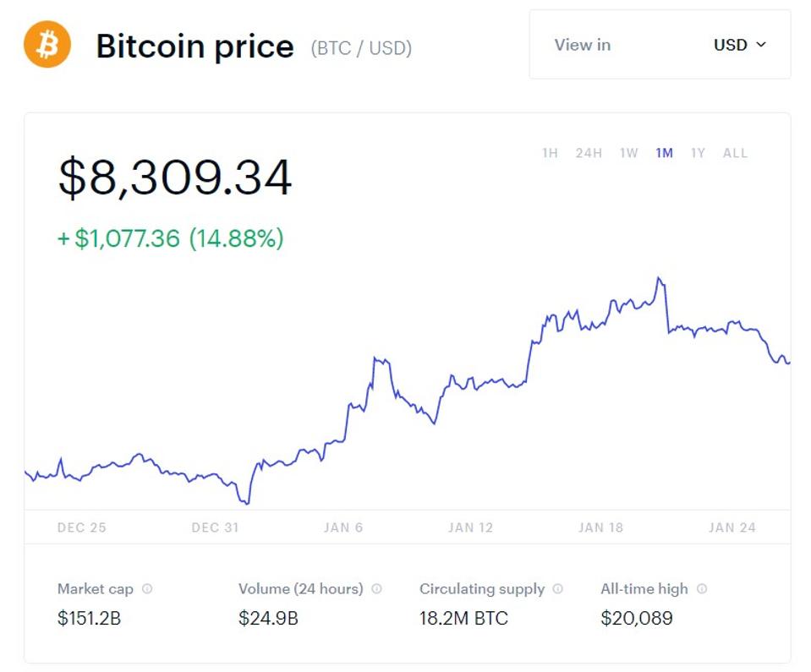Click the Circulating supply info icon
Viewport: 811px width, 672px height.
[x=558, y=589]
